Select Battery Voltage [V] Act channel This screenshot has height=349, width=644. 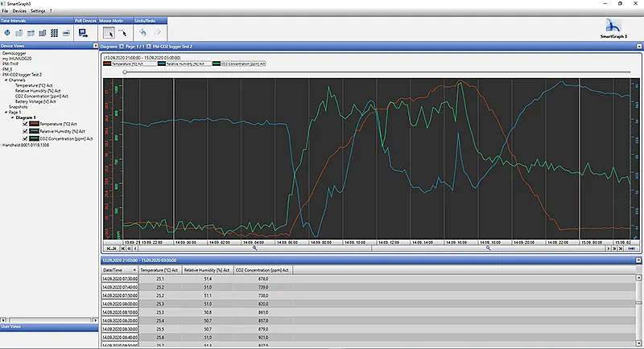pyautogui.click(x=36, y=101)
